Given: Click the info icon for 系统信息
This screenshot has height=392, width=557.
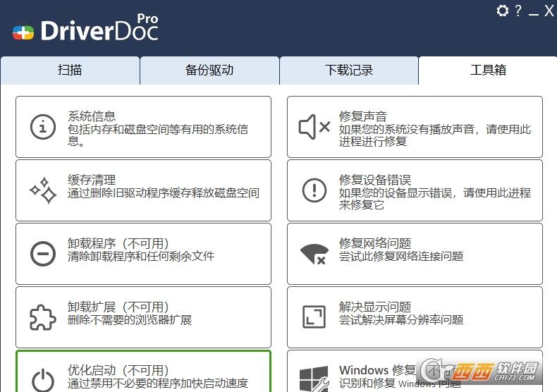Looking at the screenshot, I should (43, 127).
